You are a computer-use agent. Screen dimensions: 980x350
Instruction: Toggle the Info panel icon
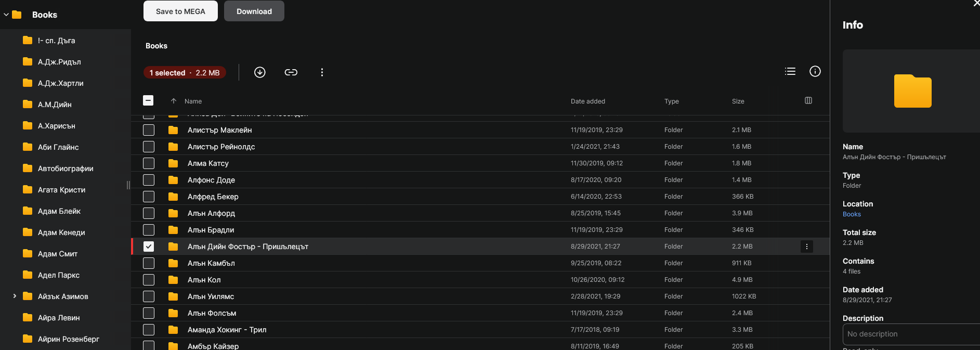[x=815, y=72]
